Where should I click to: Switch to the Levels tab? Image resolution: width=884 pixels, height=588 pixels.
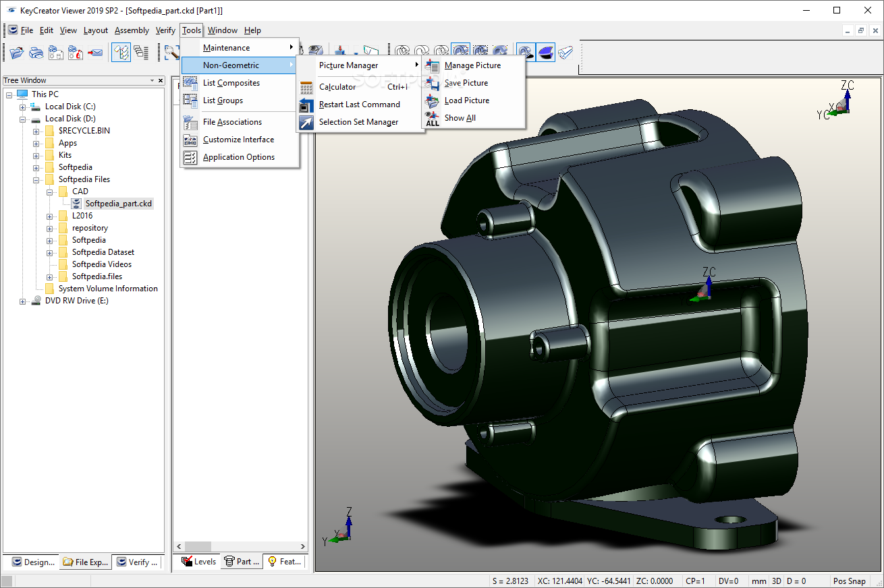click(x=198, y=561)
